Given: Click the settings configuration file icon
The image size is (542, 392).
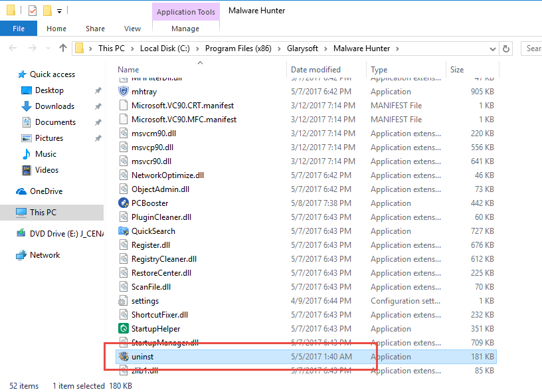Looking at the screenshot, I should point(123,301).
